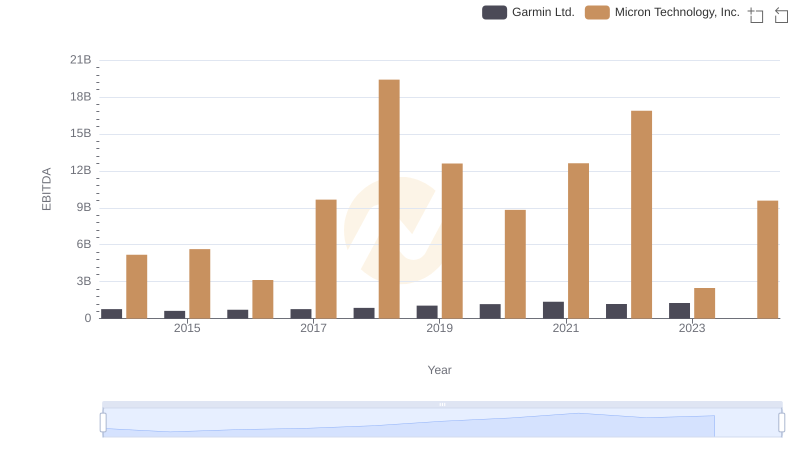Viewport: 800px width, 461px height.
Task: Click the 2021 x-axis label
Action: [x=566, y=328]
